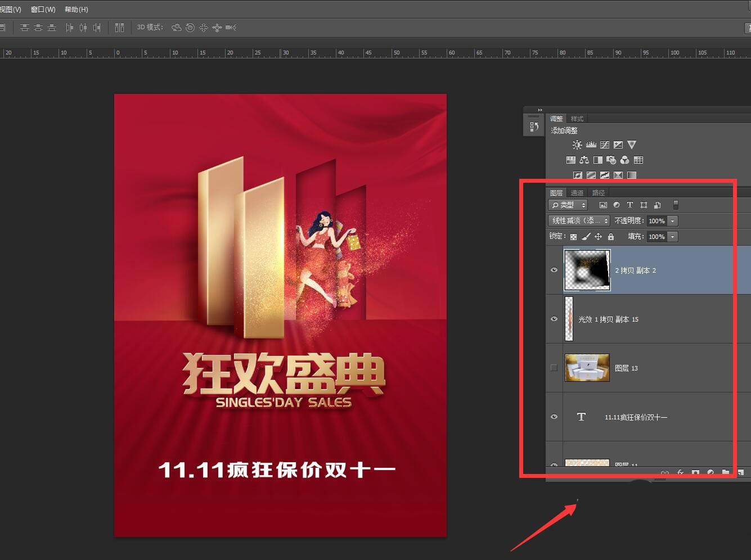The height and width of the screenshot is (560, 751).
Task: Open the 填充 fill slider arrow
Action: click(673, 237)
